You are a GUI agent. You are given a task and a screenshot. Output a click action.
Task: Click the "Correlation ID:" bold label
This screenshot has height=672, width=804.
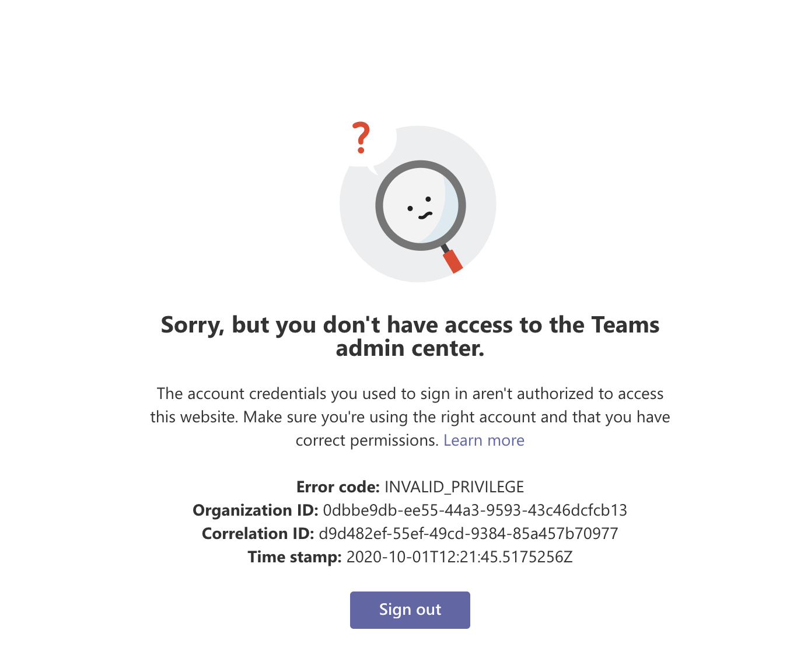coord(258,534)
